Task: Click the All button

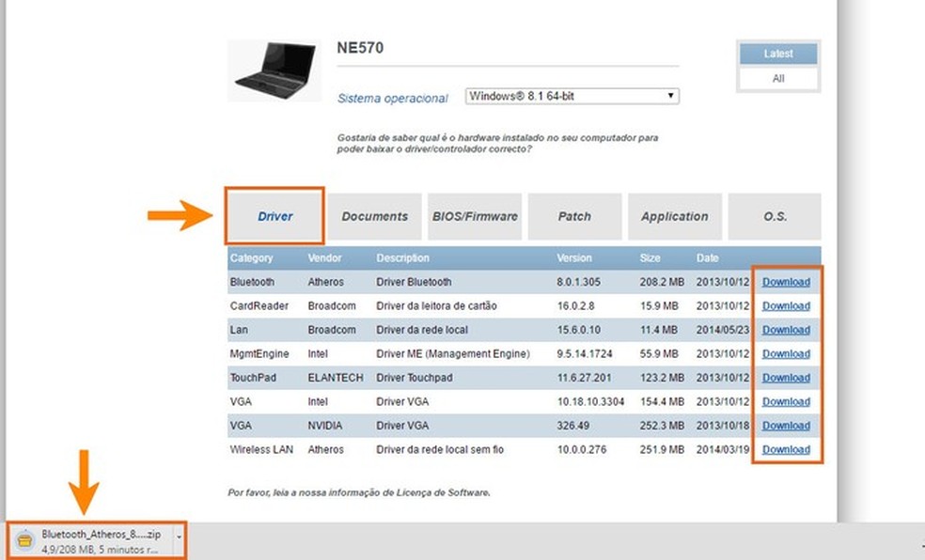Action: coord(777,79)
